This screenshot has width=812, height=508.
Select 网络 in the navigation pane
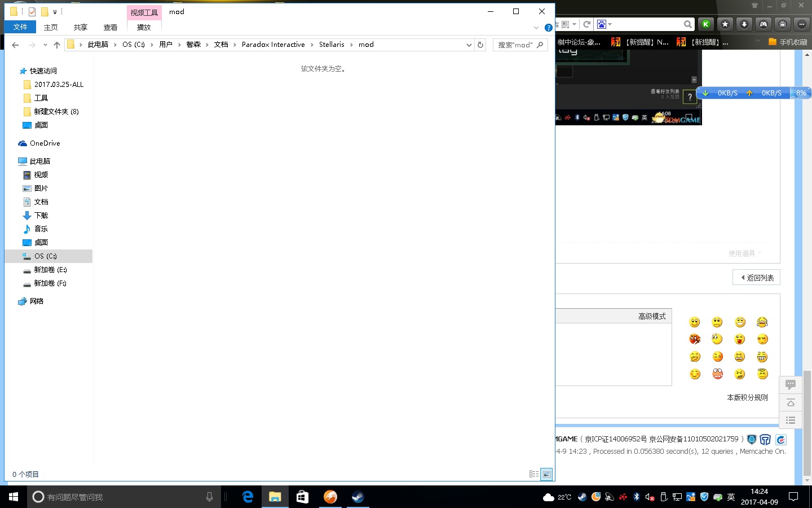[x=37, y=301]
